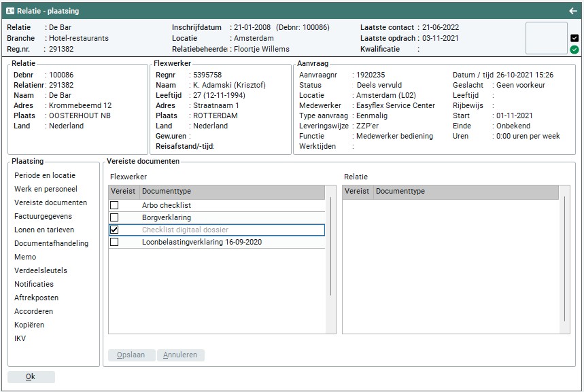584x392 pixels.
Task: Tick the Borgverklaring checkbox
Action: click(x=114, y=217)
